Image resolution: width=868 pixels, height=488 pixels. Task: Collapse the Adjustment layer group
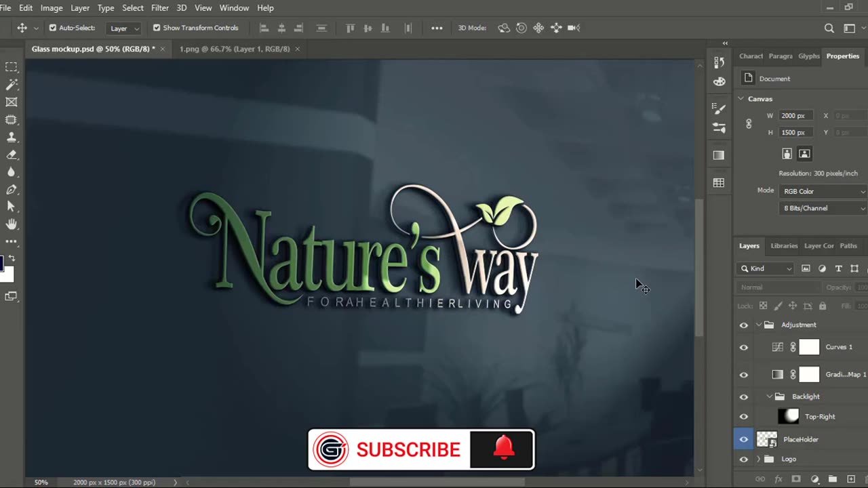tap(759, 325)
